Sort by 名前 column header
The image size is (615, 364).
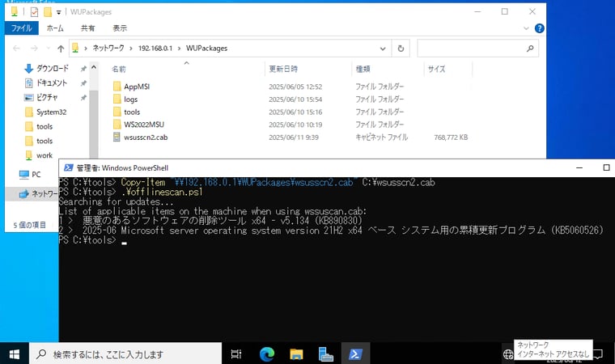pos(119,69)
